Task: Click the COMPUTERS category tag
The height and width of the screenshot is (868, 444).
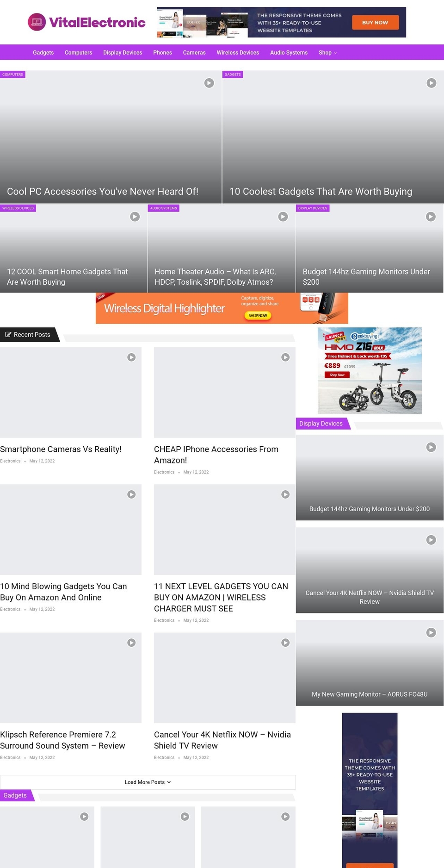Action: 12,75
